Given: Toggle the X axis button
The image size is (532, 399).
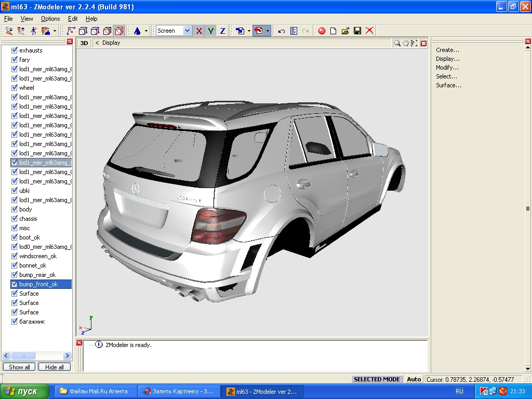Looking at the screenshot, I should tap(199, 31).
